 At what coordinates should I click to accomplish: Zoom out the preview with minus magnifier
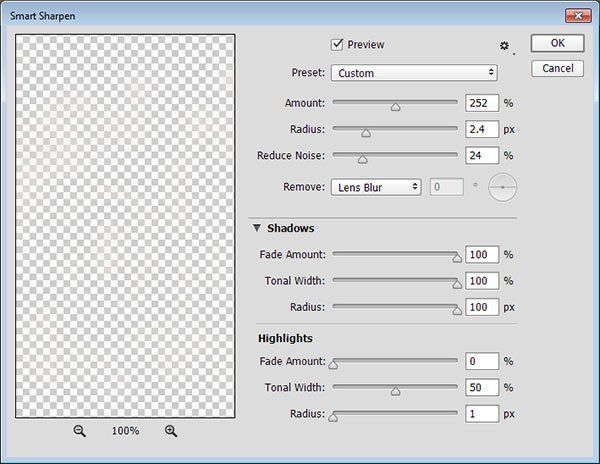pyautogui.click(x=79, y=431)
